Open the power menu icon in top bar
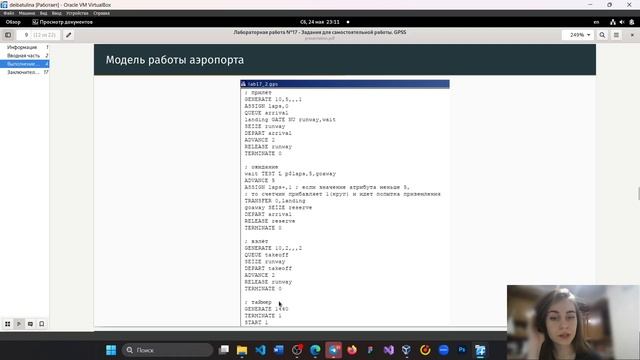Image resolution: width=640 pixels, height=360 pixels. 631,22
